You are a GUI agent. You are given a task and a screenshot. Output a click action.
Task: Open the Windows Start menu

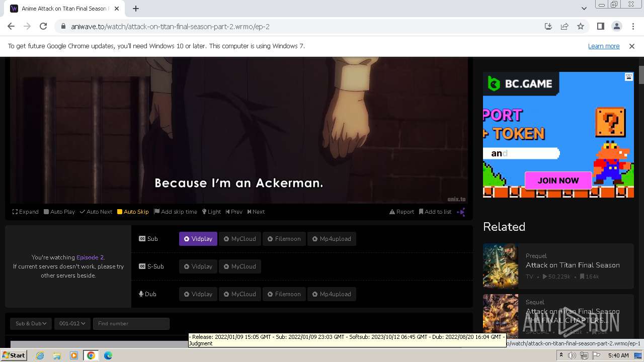click(x=14, y=355)
